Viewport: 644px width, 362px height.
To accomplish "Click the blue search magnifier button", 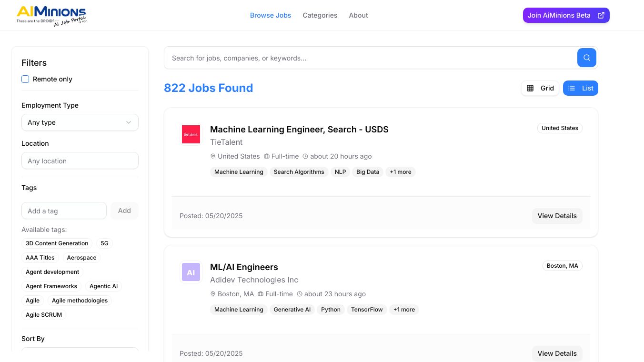I will (587, 58).
